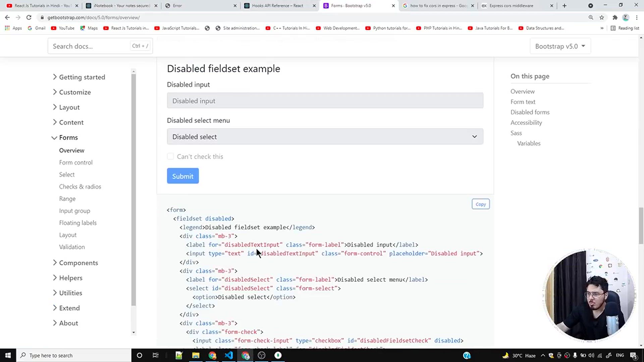The height and width of the screenshot is (362, 644).
Task: Open the Input group sidebar link
Action: 75,211
